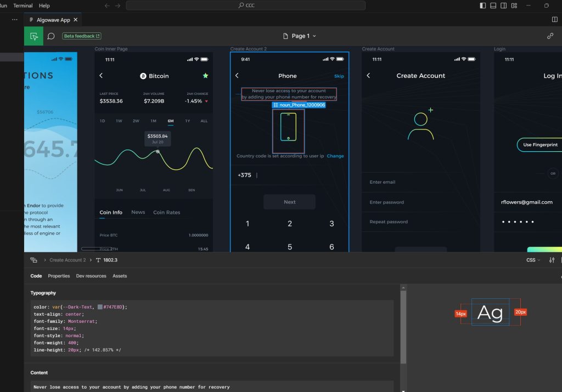Open the customize layout icon
This screenshot has height=392, width=562.
pos(514,5)
